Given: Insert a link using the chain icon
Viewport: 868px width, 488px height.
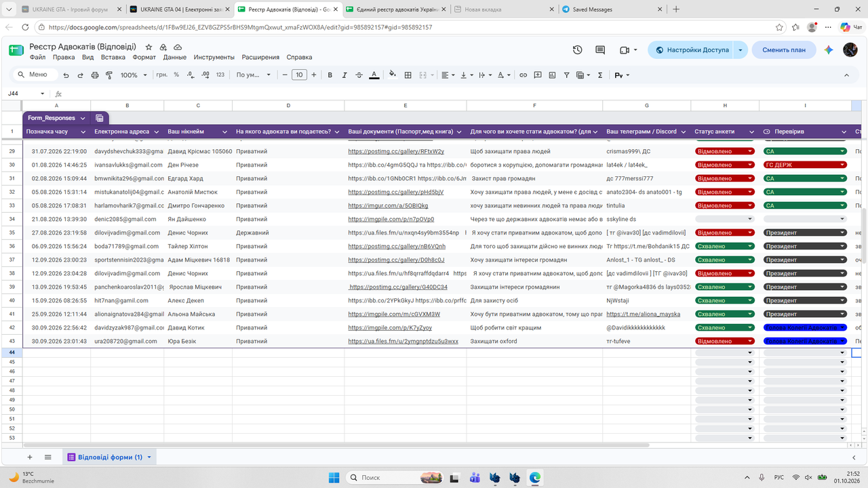Looking at the screenshot, I should [523, 75].
